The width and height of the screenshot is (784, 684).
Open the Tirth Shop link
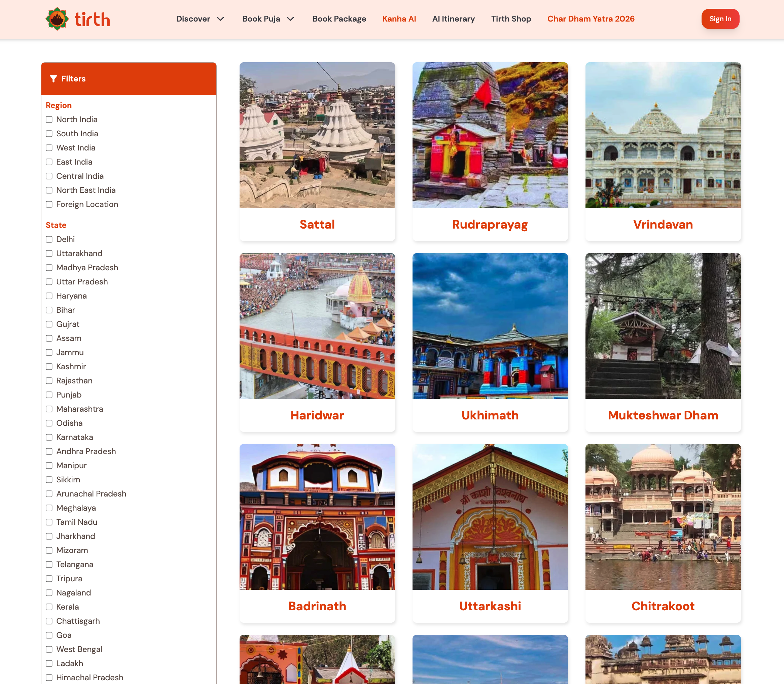tap(511, 19)
